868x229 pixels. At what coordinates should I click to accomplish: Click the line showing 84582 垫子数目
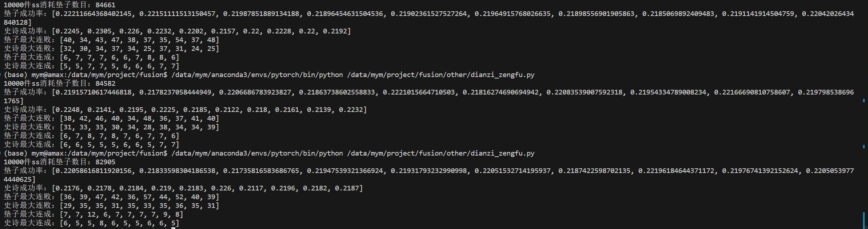(x=60, y=84)
